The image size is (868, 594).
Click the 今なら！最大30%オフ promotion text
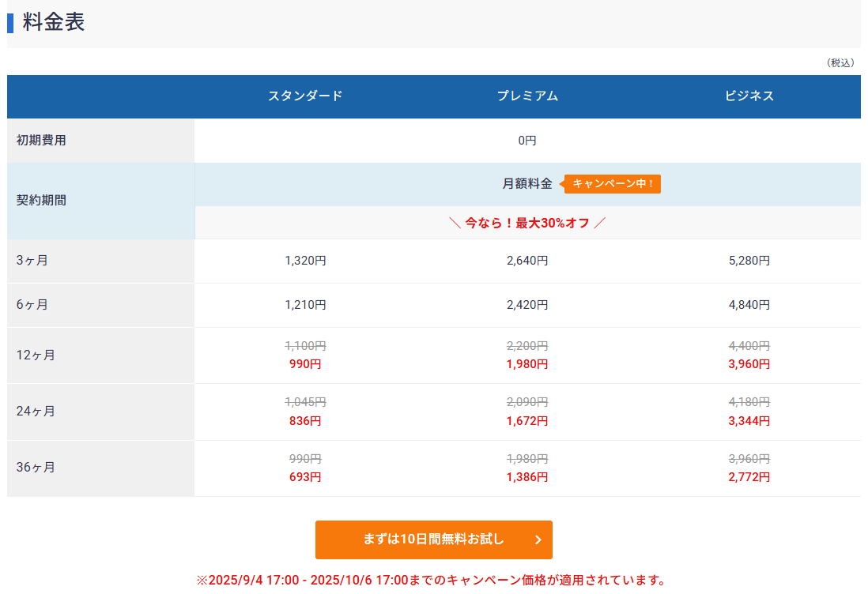(x=527, y=223)
